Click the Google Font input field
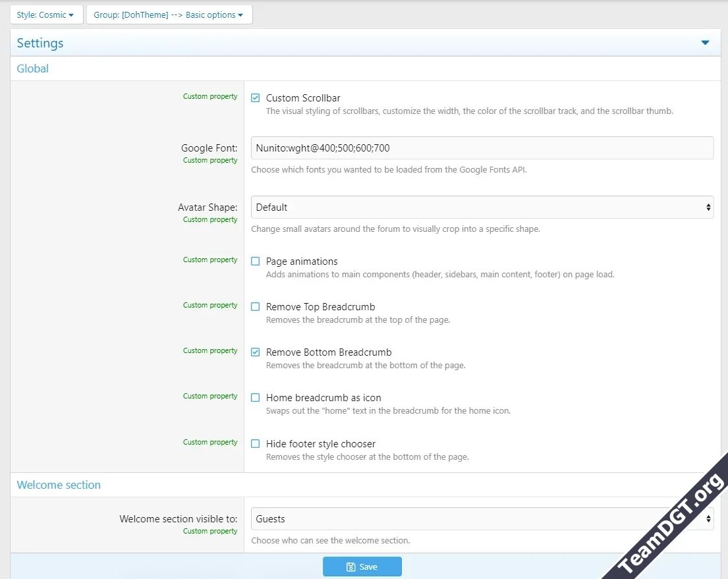The width and height of the screenshot is (728, 579). click(482, 148)
